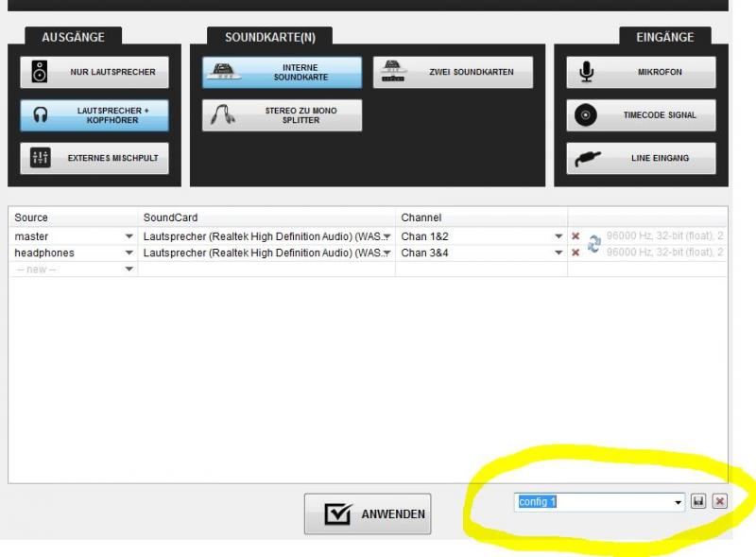Click the blue refresh arrows icon
756x557 pixels.
pyautogui.click(x=594, y=244)
